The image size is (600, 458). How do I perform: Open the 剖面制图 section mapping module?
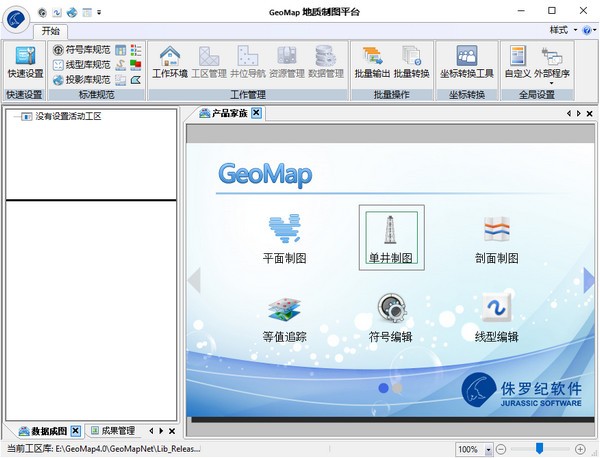497,239
